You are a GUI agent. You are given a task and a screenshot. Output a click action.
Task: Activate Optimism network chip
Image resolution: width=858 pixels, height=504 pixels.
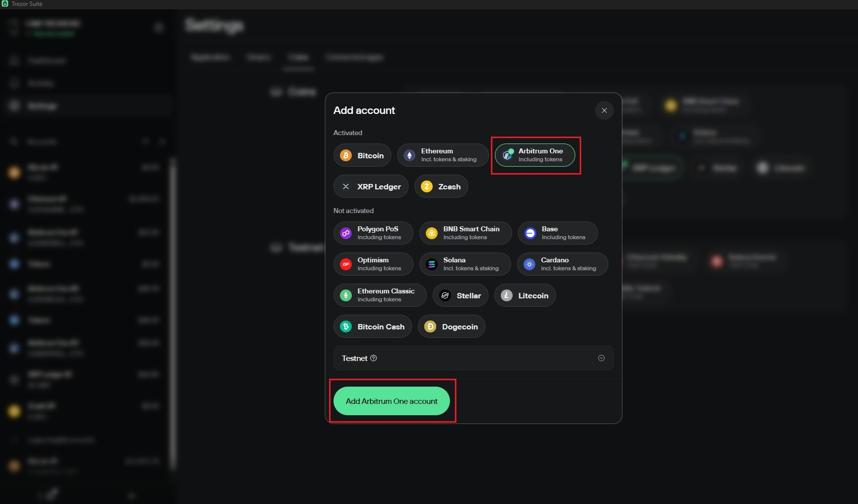tap(373, 264)
